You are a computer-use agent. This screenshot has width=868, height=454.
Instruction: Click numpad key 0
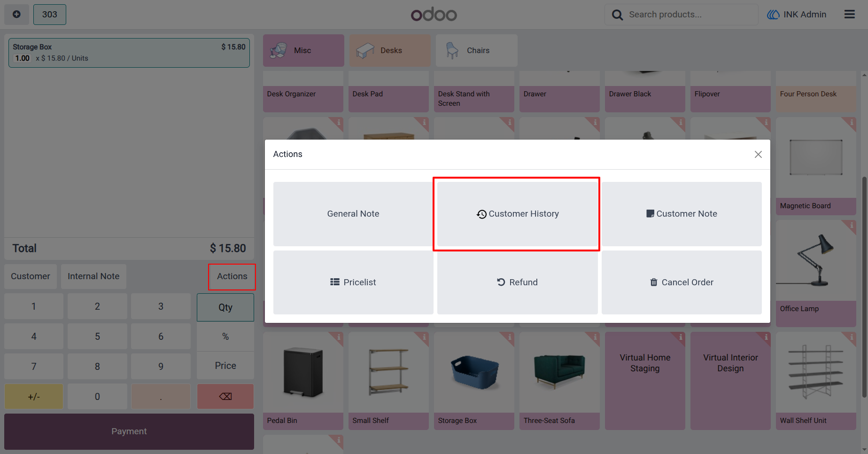[97, 396]
